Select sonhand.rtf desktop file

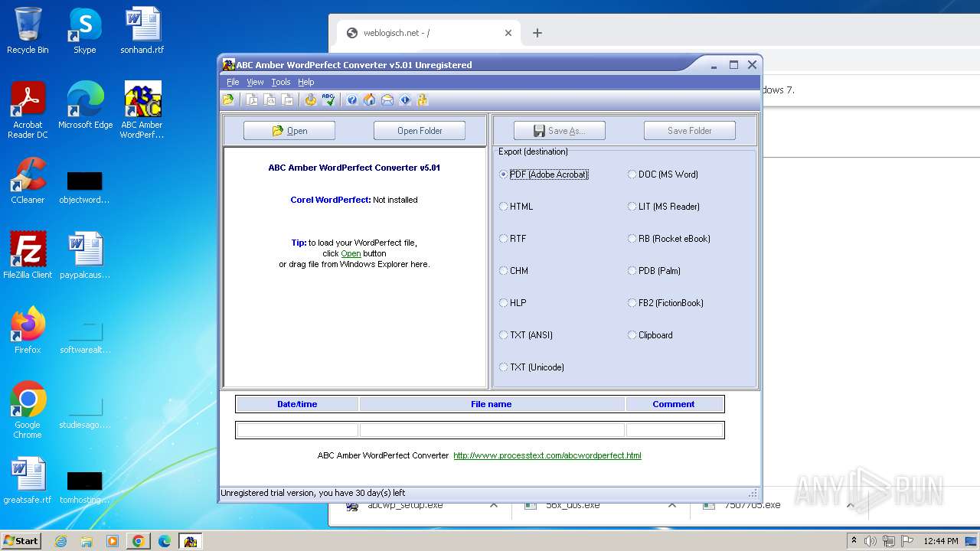coord(142,31)
